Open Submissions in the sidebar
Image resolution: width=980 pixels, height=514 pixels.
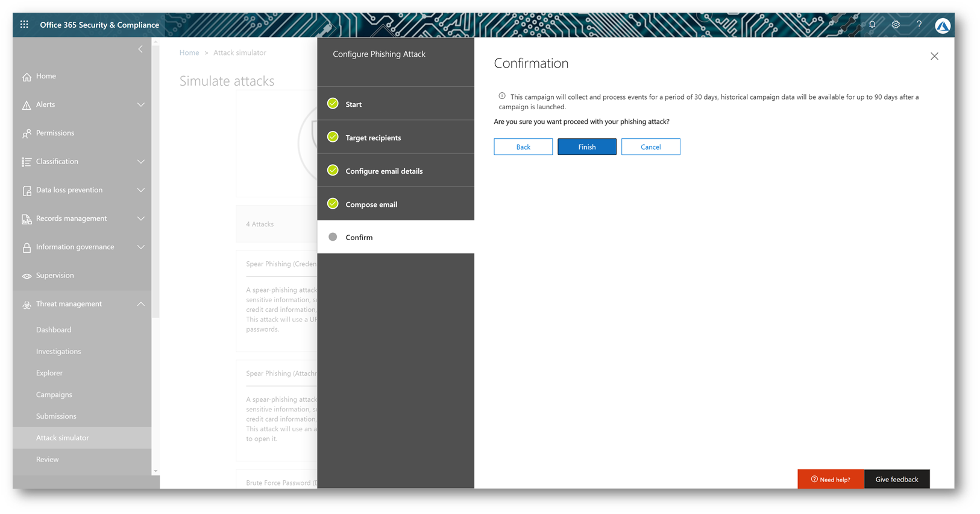pyautogui.click(x=56, y=416)
